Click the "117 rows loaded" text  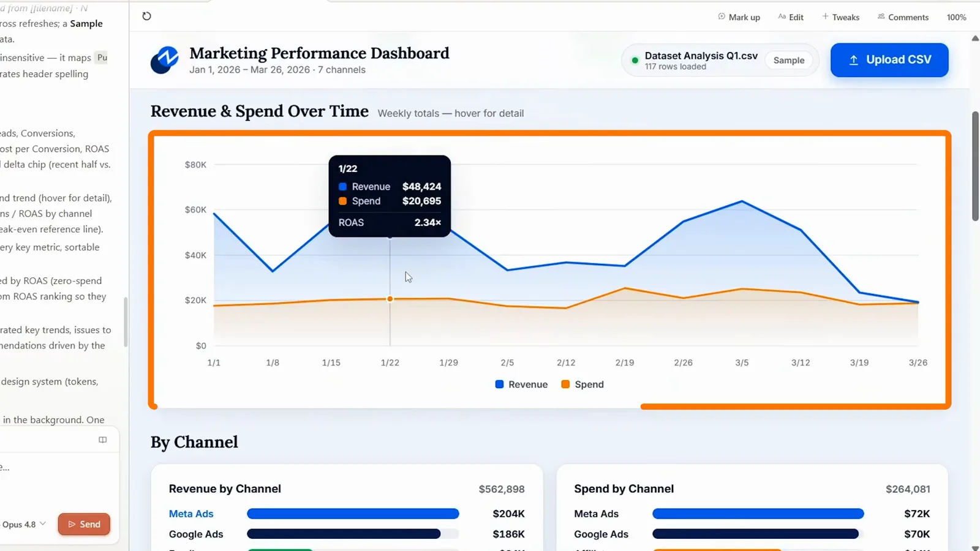point(675,67)
